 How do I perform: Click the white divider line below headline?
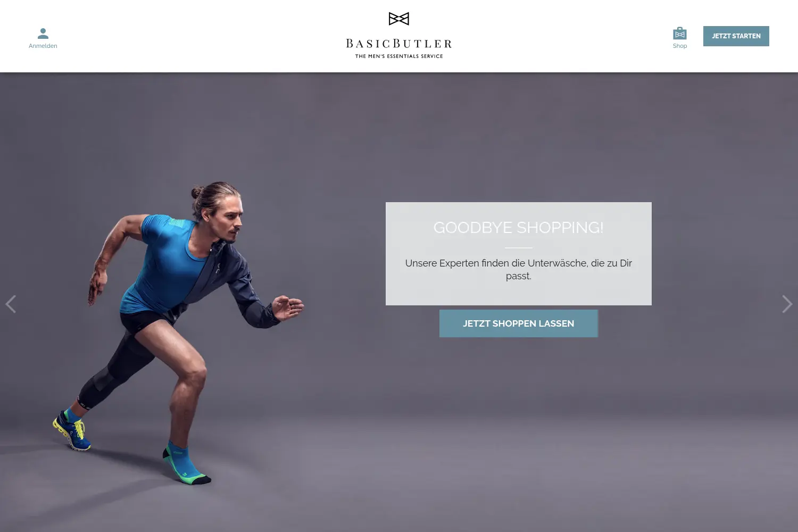519,248
